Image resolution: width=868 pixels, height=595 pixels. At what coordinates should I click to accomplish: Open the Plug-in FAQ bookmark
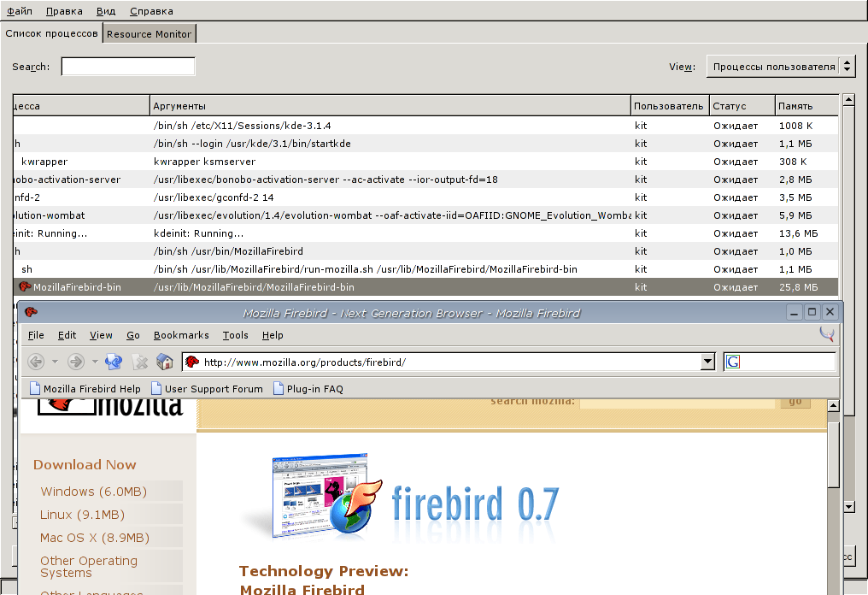point(308,388)
